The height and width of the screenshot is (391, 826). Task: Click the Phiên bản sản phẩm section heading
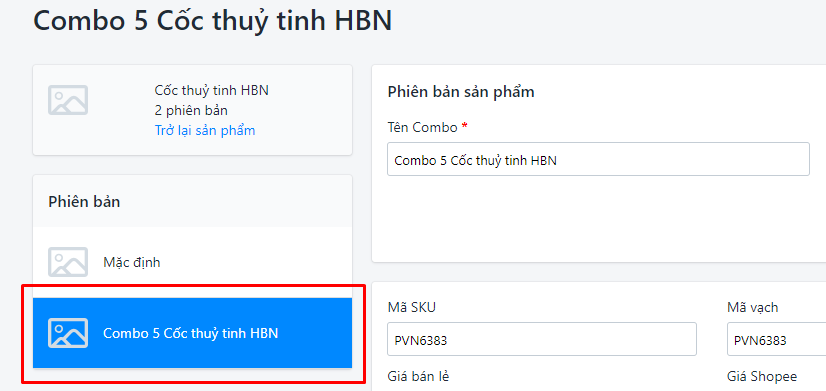click(461, 92)
